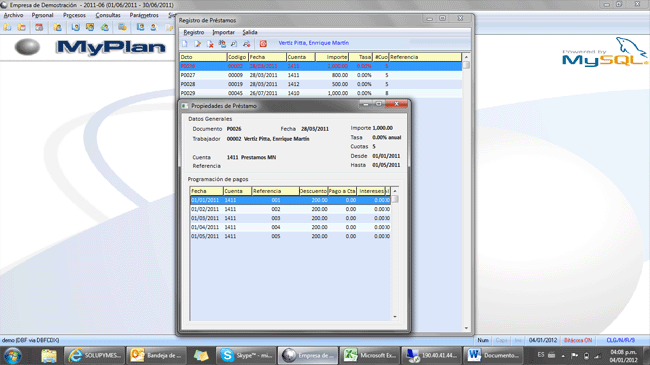650x365 pixels.
Task: Click scroll down arrow of loans list
Action: pos(466,328)
